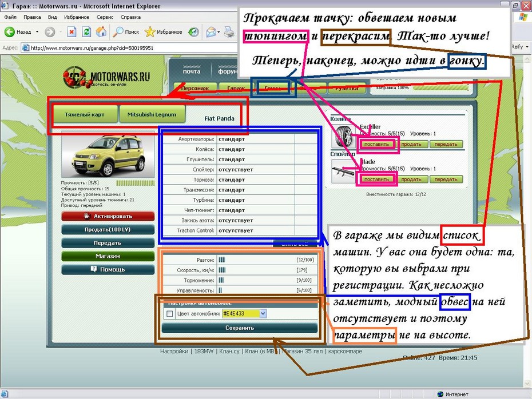Stop page loading with the red X icon
The width and height of the screenshot is (532, 399).
pos(72,32)
